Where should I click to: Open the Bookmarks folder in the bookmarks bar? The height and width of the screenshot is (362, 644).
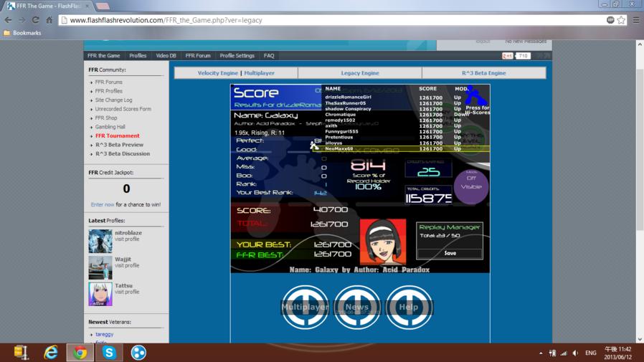pyautogui.click(x=22, y=33)
